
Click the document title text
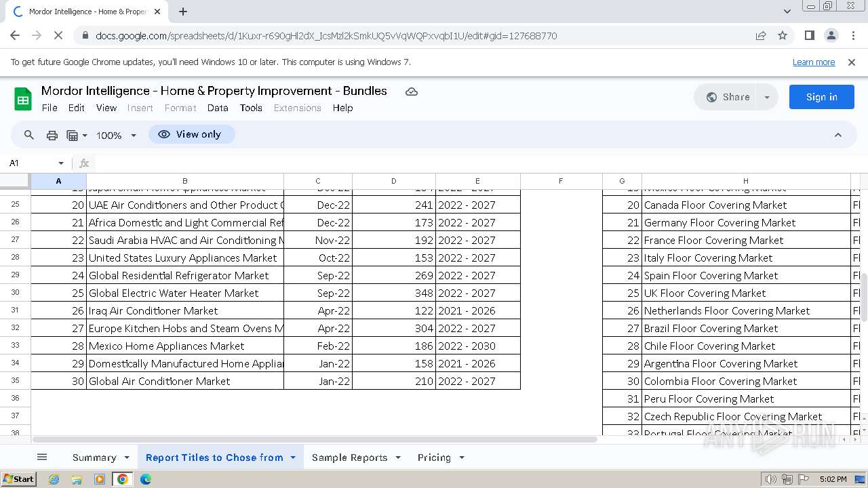[214, 91]
